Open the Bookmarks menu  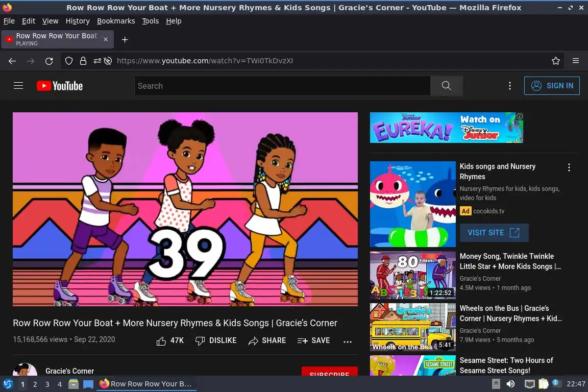pos(116,21)
